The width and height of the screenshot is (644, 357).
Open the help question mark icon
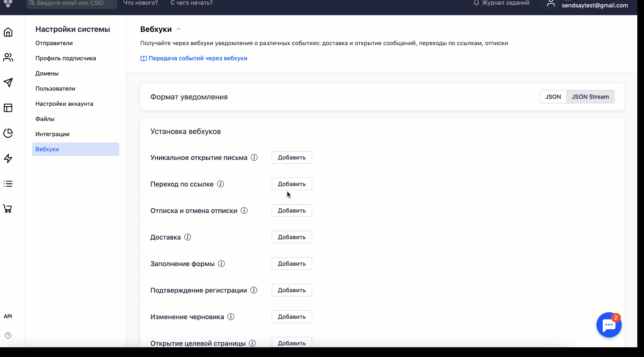tap(8, 335)
